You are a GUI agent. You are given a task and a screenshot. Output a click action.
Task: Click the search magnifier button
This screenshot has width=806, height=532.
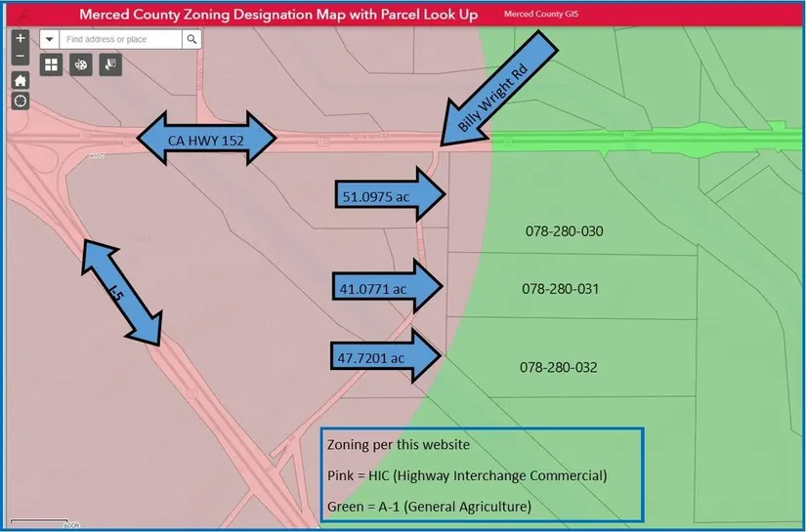tap(192, 39)
